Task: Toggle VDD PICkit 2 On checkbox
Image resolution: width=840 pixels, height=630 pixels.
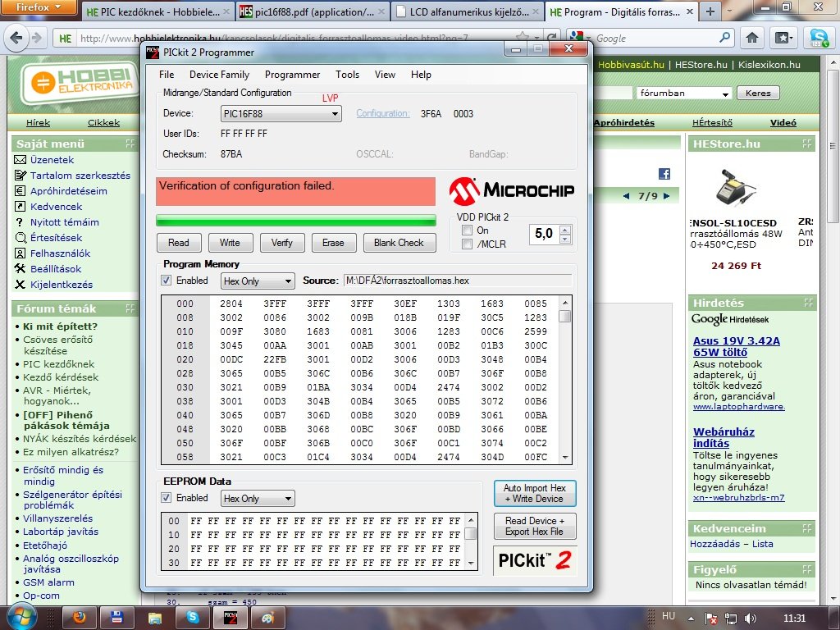Action: 467,231
